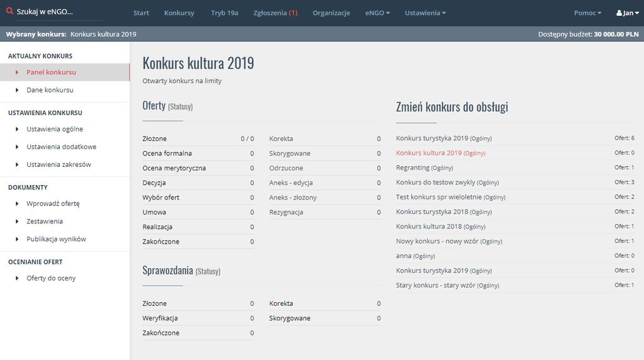Expand the Pomoc dropdown menu

(x=587, y=13)
